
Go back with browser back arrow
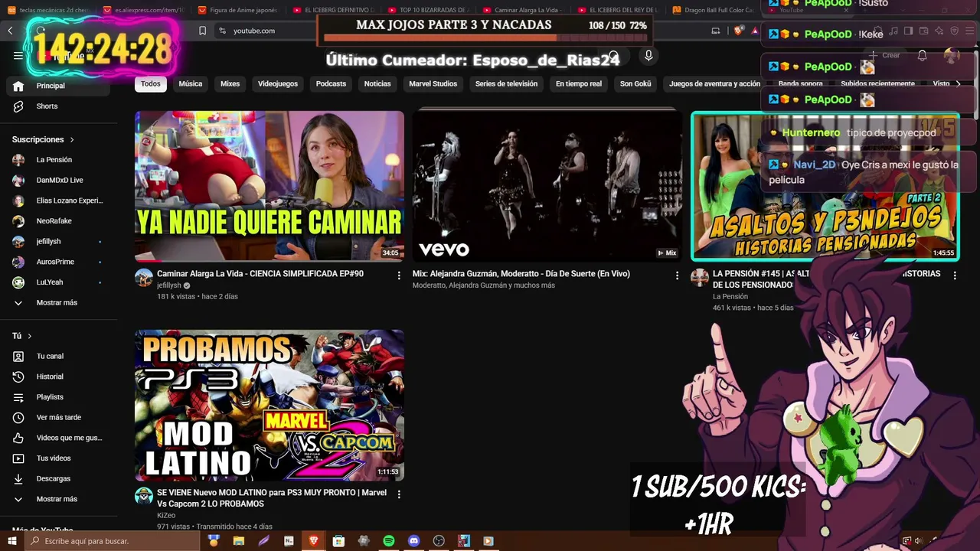(x=10, y=31)
